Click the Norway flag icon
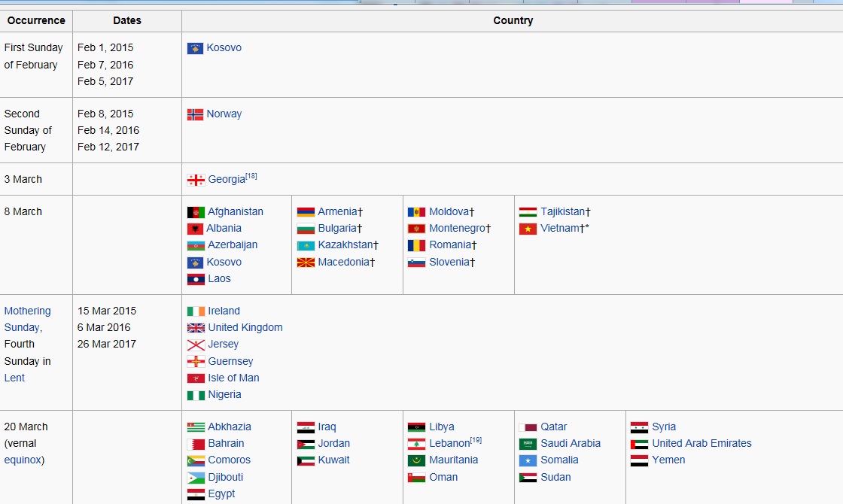This screenshot has width=843, height=504. click(195, 114)
